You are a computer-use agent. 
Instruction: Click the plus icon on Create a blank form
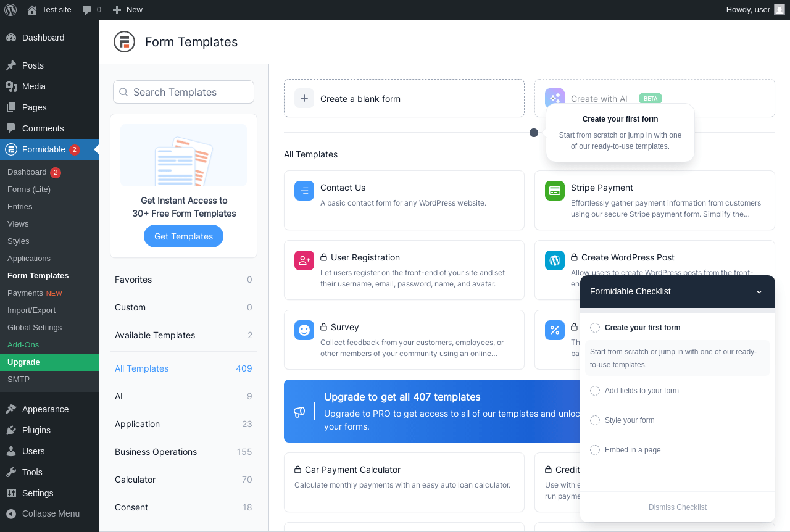coord(304,98)
